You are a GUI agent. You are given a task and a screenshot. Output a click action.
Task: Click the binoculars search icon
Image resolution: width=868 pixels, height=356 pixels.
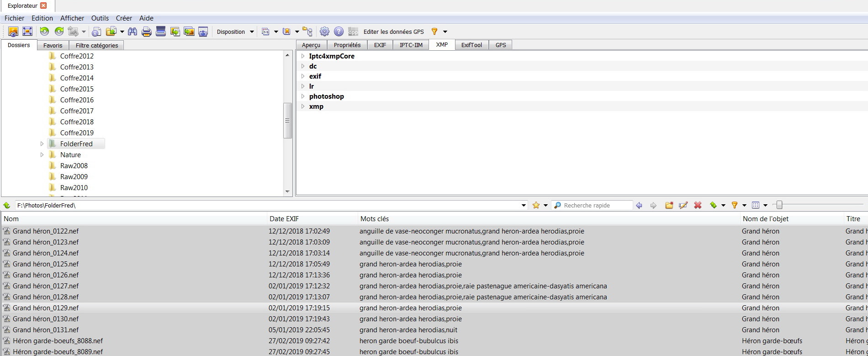[132, 32]
